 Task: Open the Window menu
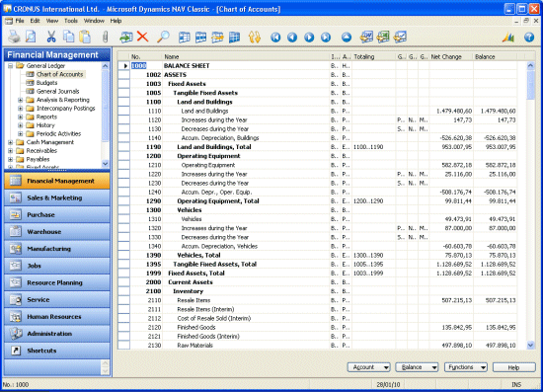pyautogui.click(x=94, y=21)
